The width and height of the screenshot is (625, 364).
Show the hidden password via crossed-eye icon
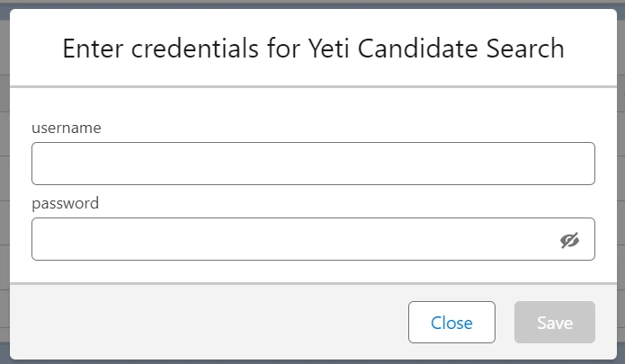(x=569, y=240)
